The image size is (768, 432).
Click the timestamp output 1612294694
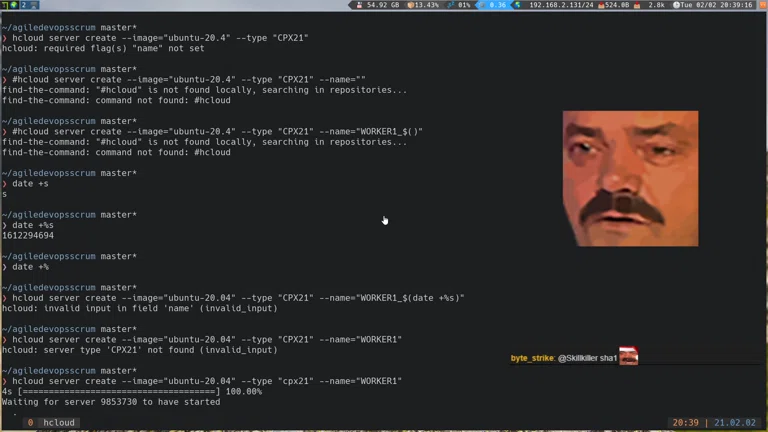[28, 236]
